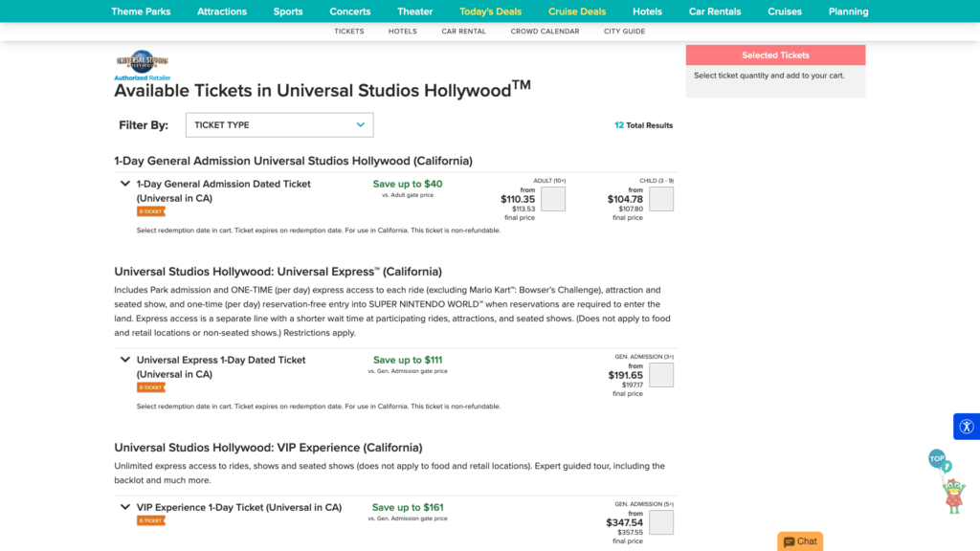
Task: Select quantity for VIP Experience 1-Day ticket
Action: tap(661, 522)
